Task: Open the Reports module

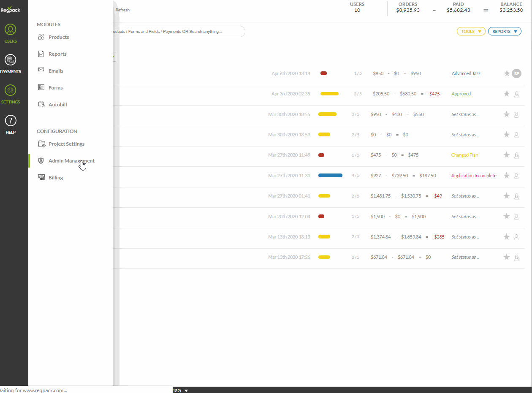Action: (57, 54)
